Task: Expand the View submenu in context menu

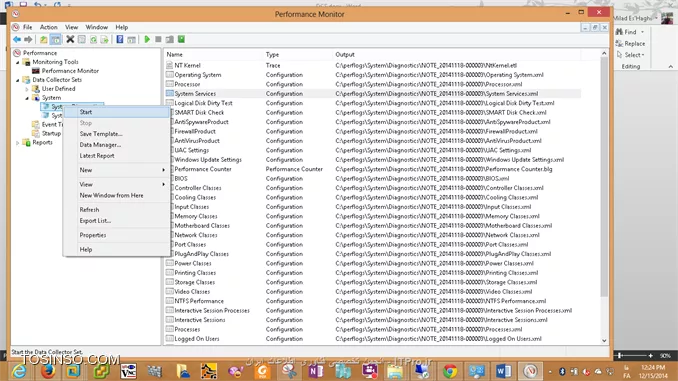Action: (116, 184)
